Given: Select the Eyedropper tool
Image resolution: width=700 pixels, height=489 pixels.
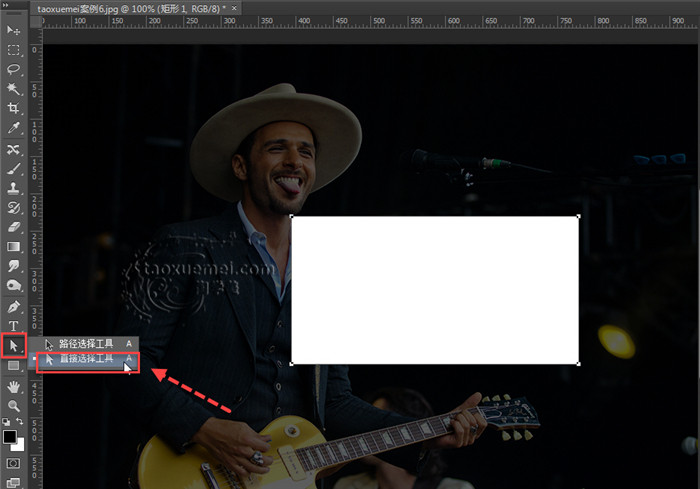Looking at the screenshot, I should coord(14,128).
